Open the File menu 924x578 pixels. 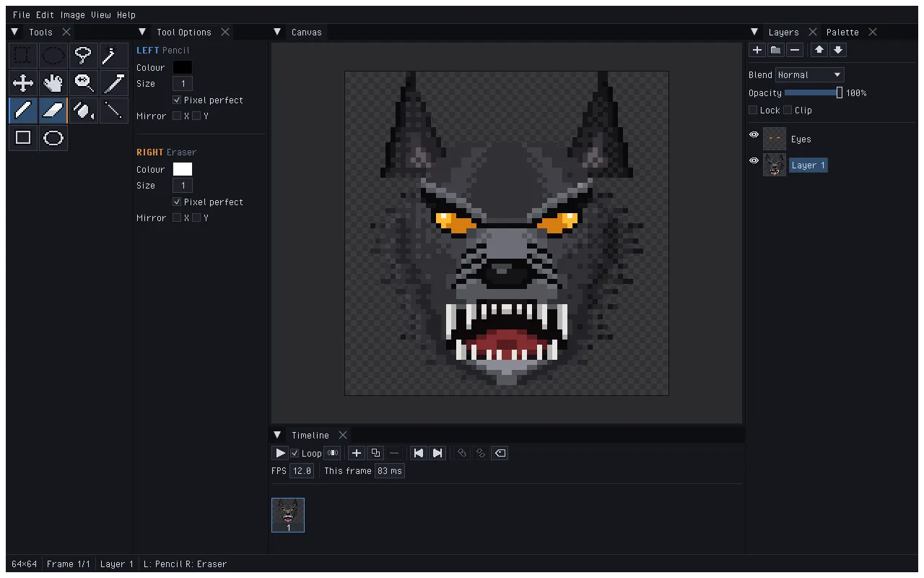point(22,14)
